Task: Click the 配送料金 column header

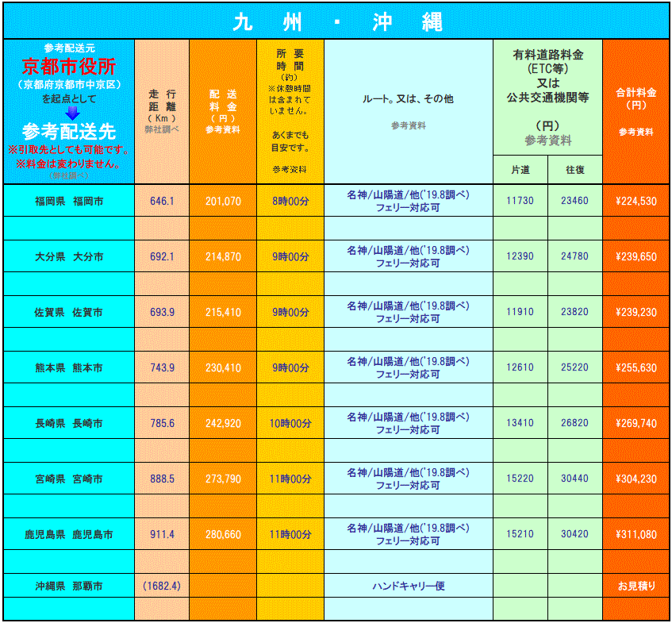Action: tap(222, 111)
